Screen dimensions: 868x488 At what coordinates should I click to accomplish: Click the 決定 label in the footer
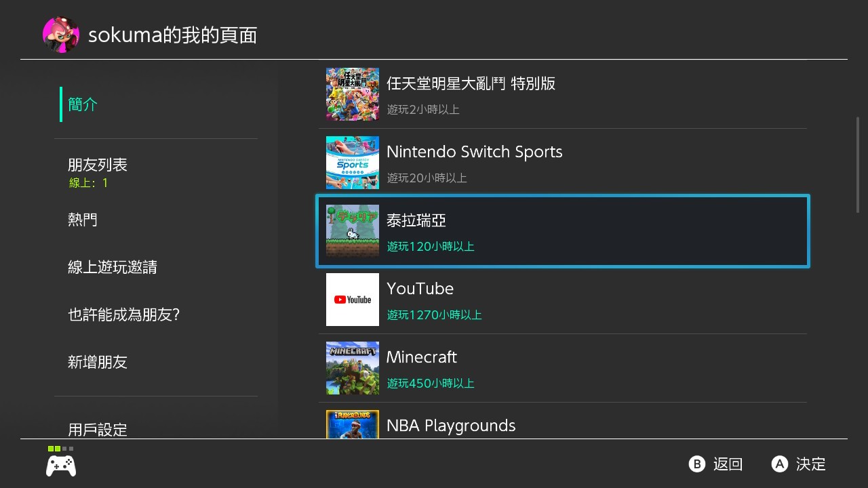(x=811, y=464)
